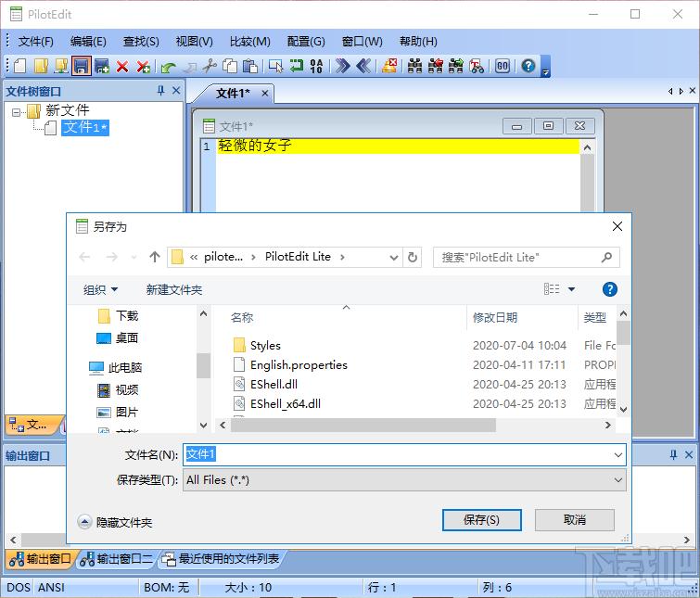Click the 文件名 input field
This screenshot has width=700, height=598.
pyautogui.click(x=397, y=454)
